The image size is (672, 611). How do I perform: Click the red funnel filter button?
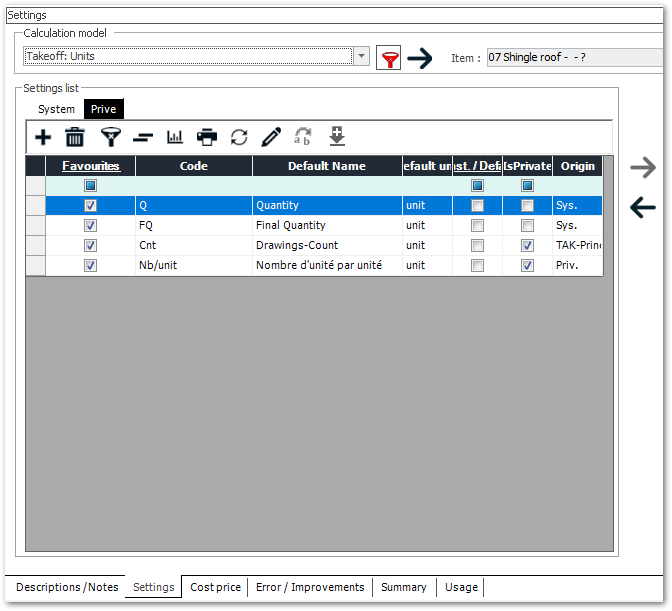pos(389,58)
